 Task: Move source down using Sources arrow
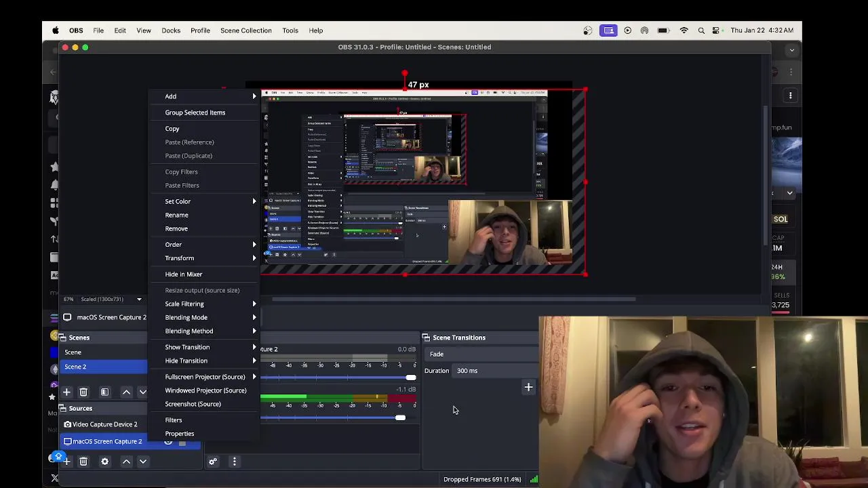pyautogui.click(x=143, y=462)
